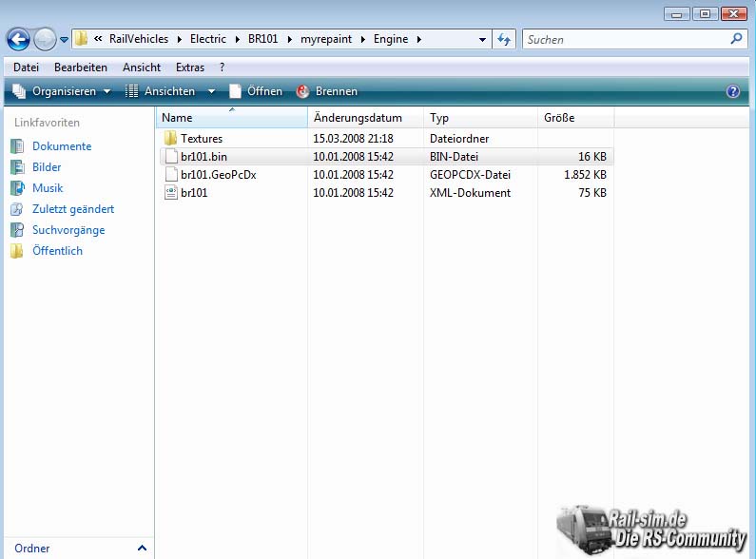Expand the arrow after BR101
756x559 pixels.
(x=290, y=40)
